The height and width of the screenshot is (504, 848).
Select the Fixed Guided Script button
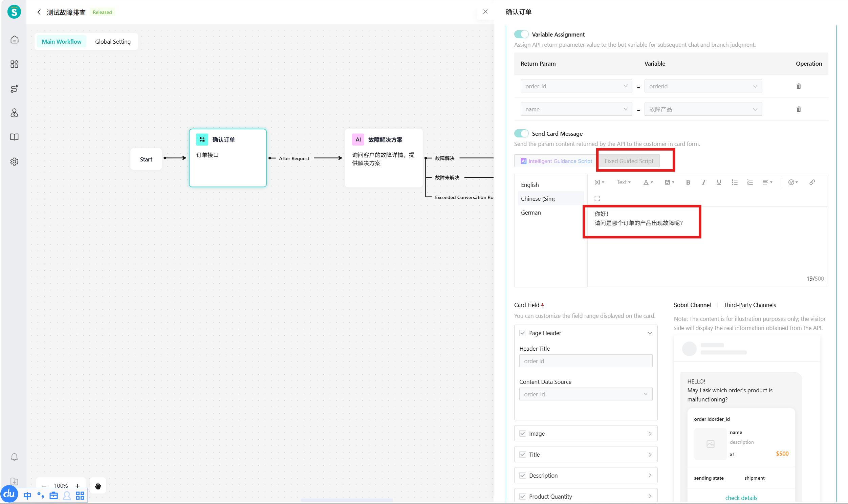[x=629, y=161]
